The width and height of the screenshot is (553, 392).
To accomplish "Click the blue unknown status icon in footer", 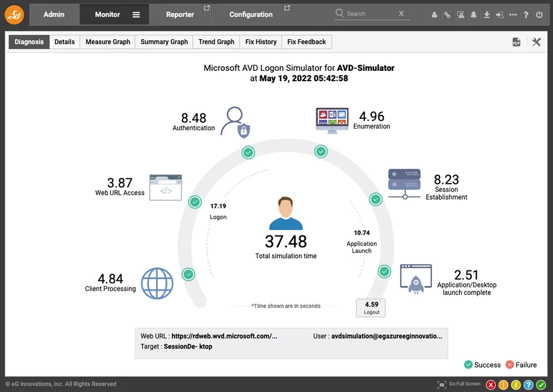I will click(528, 384).
